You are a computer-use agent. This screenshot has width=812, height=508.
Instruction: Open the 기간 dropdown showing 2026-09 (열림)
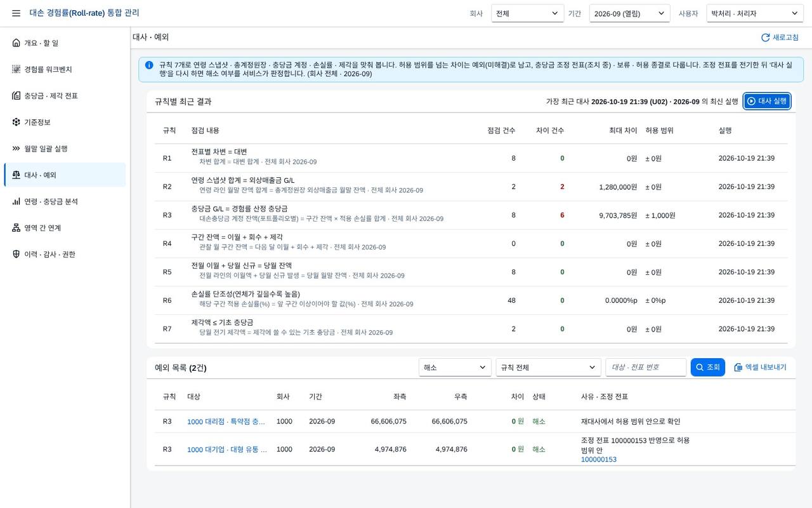pos(629,13)
